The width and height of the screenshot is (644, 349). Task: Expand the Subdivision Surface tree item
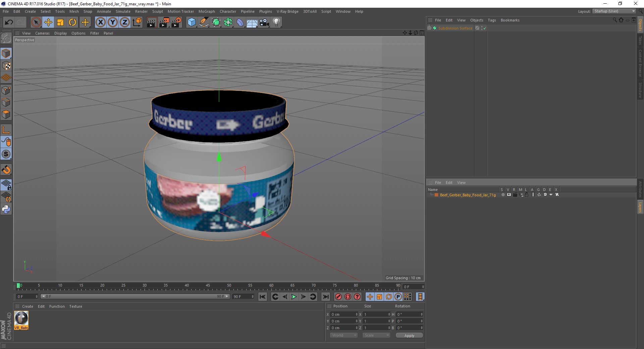[429, 28]
